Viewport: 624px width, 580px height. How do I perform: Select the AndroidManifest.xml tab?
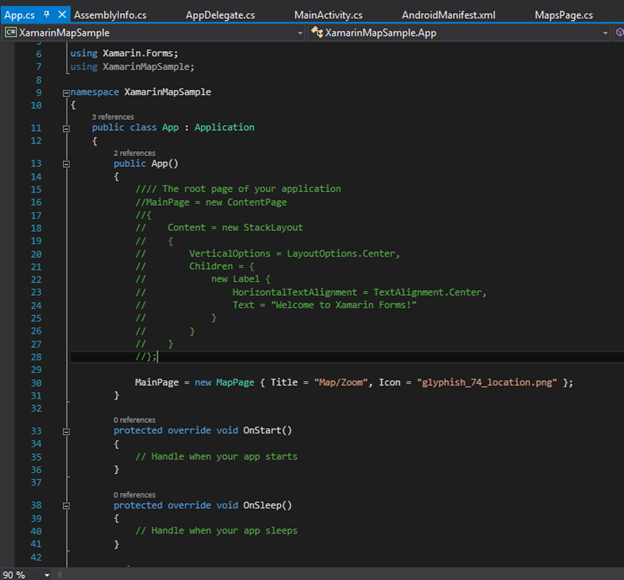pos(448,15)
